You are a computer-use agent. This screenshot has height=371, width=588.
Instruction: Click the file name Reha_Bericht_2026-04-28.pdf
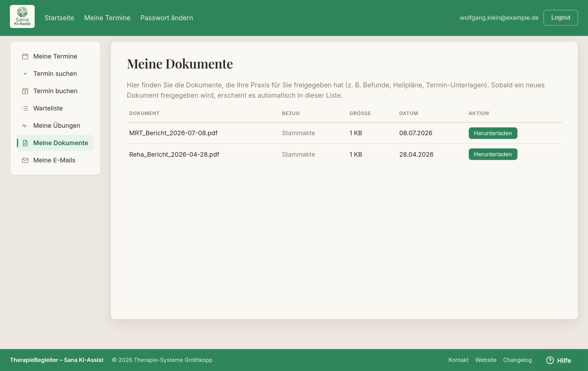point(174,154)
